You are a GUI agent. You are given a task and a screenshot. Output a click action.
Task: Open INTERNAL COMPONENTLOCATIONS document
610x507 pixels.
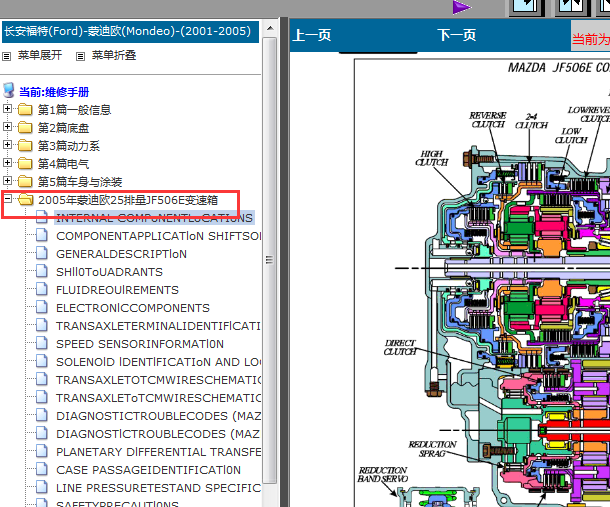click(x=154, y=218)
